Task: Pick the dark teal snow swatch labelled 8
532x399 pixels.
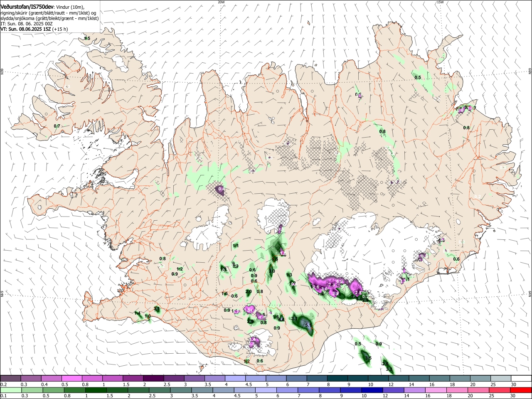Action: [x=337, y=378]
